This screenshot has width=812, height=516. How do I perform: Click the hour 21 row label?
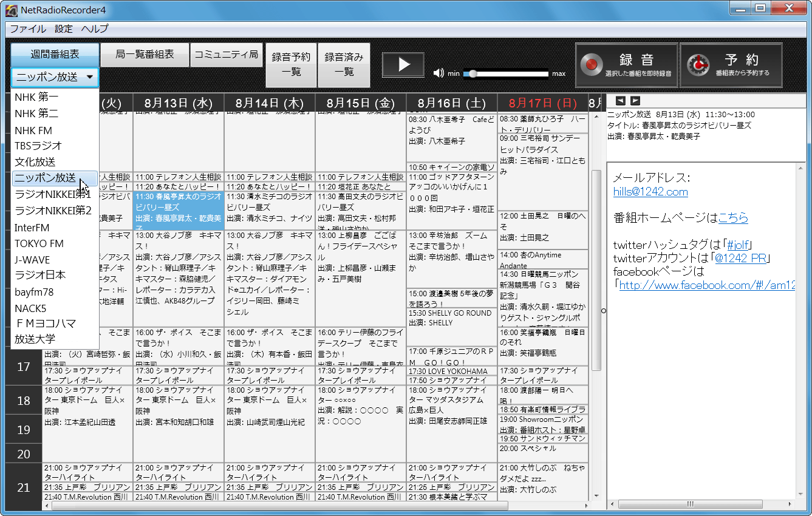coord(24,487)
